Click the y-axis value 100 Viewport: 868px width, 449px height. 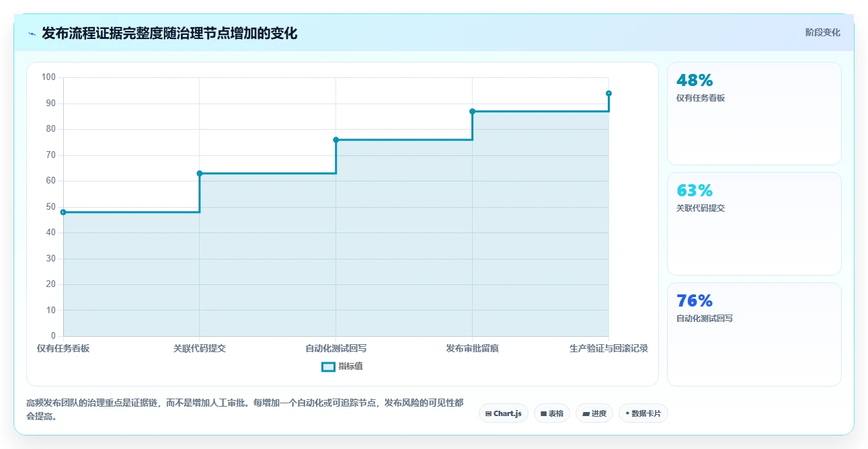click(48, 77)
